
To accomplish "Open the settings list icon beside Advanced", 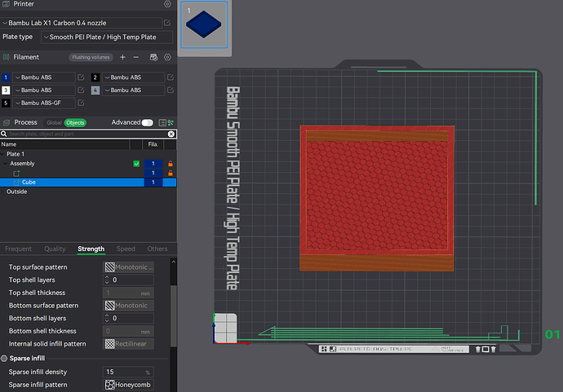I will click(162, 123).
